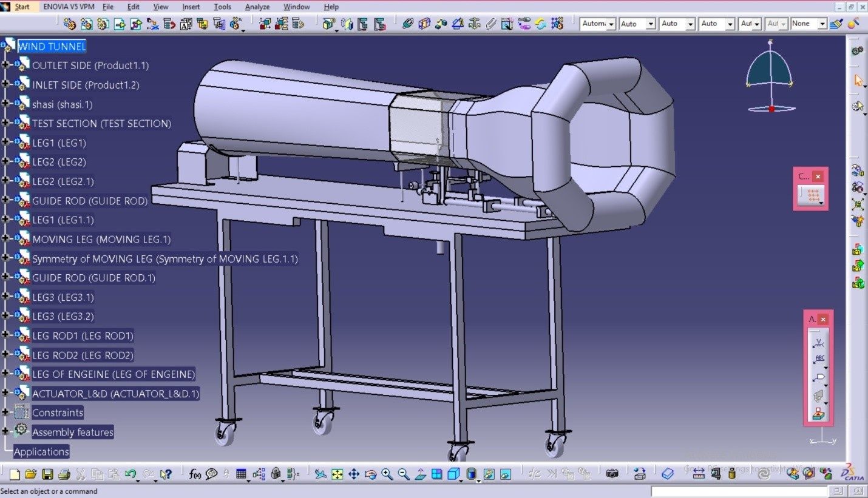Click the Print icon in bottom toolbar
Screen dimensions: 868x498
[x=63, y=474]
